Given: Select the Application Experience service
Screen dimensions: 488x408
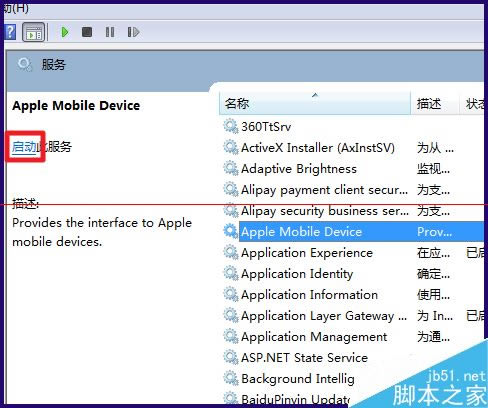Looking at the screenshot, I should [353, 253].
